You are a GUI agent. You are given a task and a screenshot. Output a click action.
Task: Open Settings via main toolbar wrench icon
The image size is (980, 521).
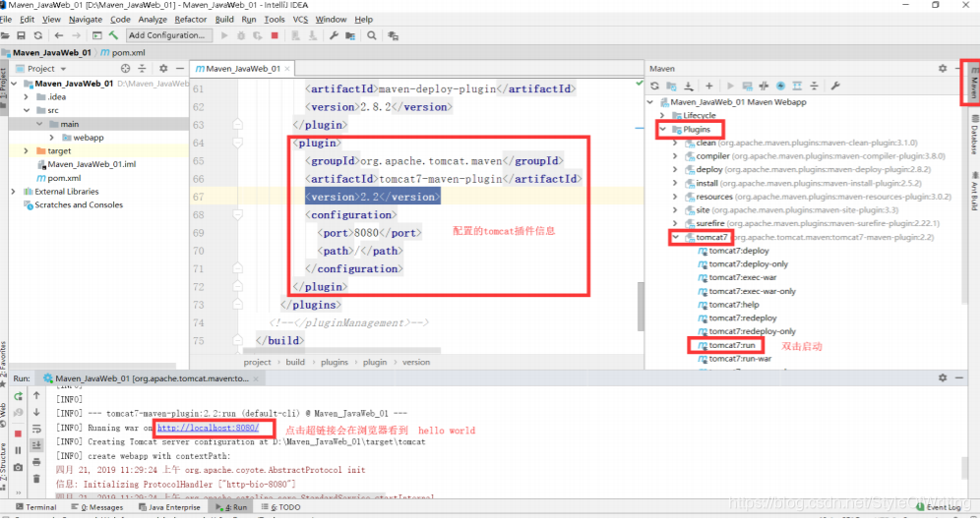tap(334, 35)
